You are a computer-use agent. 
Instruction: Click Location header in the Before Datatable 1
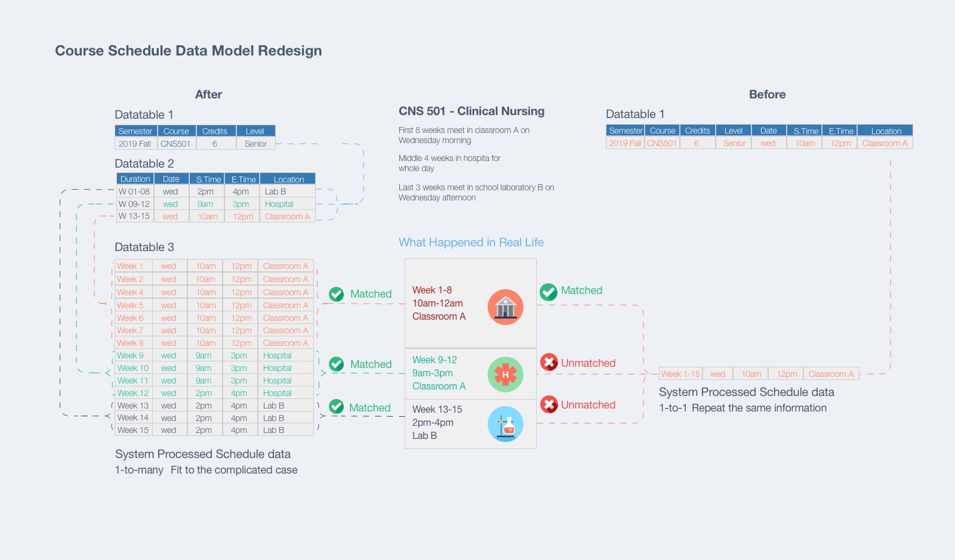[886, 131]
